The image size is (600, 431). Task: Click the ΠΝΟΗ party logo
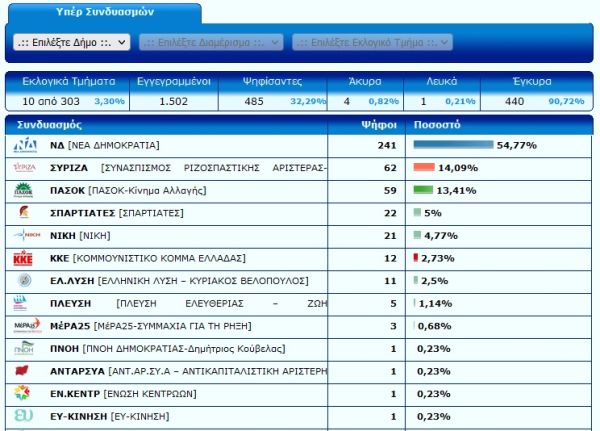pos(24,348)
